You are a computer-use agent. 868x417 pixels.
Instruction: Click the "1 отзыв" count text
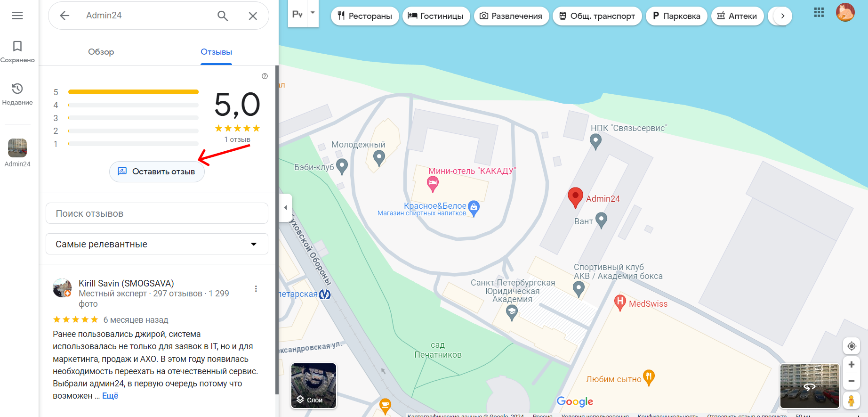(237, 139)
